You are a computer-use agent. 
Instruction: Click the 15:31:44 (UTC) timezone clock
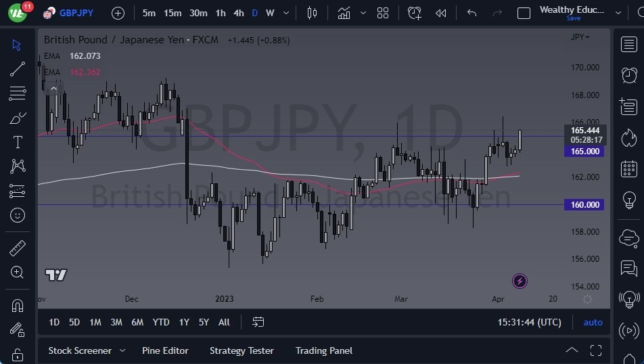[x=530, y=323]
